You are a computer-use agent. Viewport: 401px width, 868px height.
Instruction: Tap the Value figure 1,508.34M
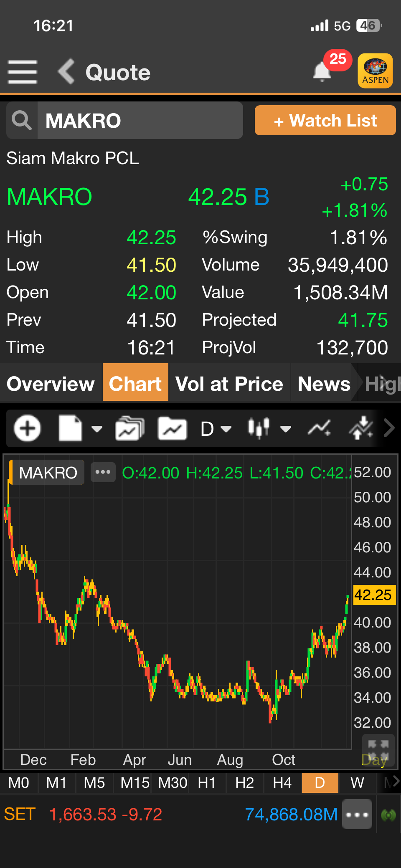(340, 292)
